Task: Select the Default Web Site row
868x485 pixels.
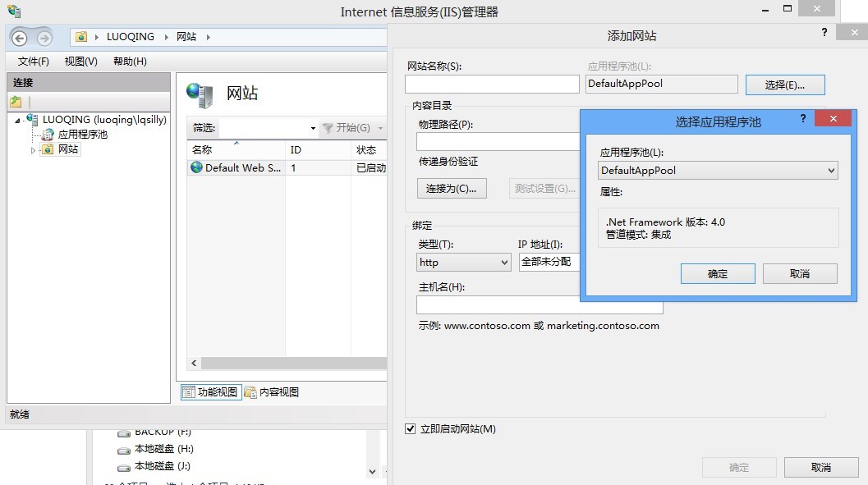Action: (x=287, y=167)
